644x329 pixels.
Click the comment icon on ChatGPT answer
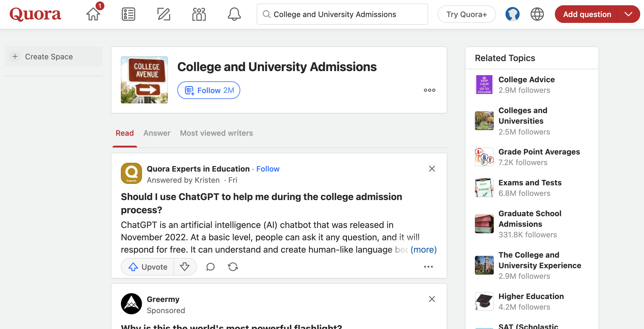[x=211, y=267]
